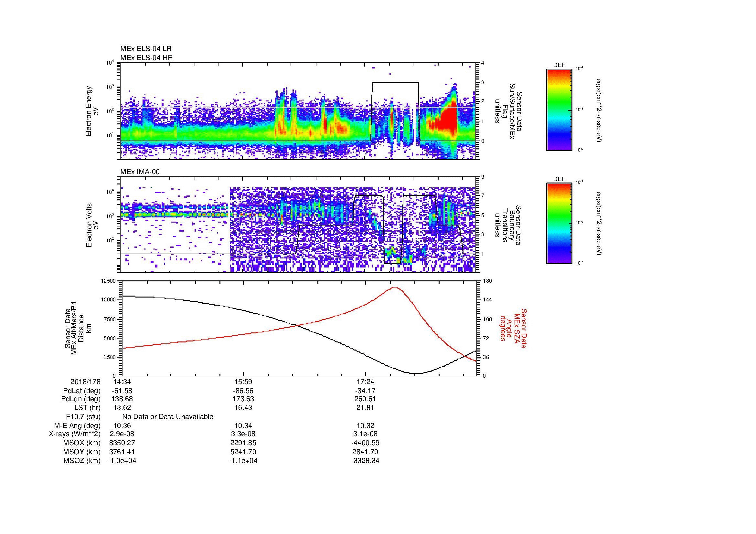Click the 'Sun/Surface/MEx Flag' right axis label
This screenshot has height=534, width=756.
tap(508, 111)
